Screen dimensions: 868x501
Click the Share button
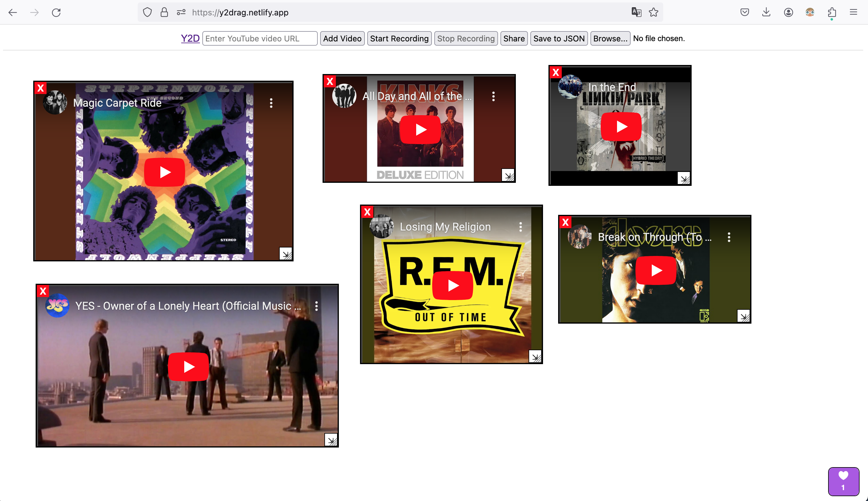pos(514,38)
